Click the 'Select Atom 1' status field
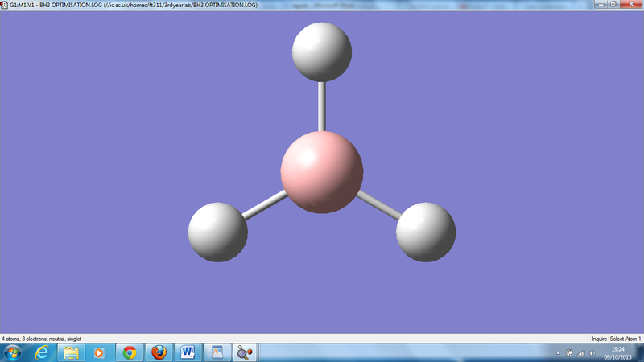The image size is (644, 362). click(625, 339)
